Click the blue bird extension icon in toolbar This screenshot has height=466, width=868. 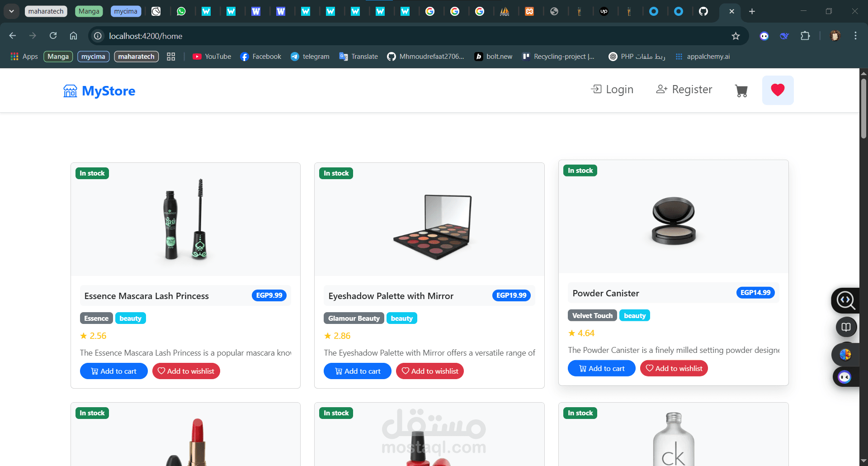pyautogui.click(x=784, y=36)
